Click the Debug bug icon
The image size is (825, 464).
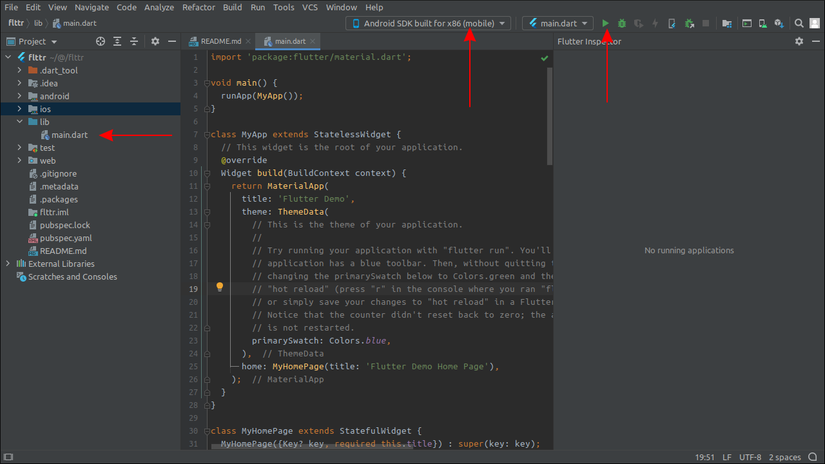click(622, 23)
